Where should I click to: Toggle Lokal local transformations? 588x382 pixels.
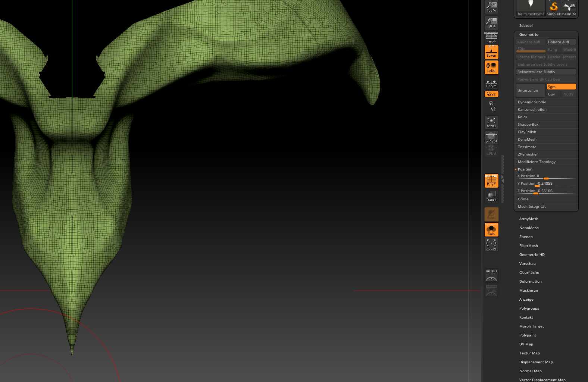pyautogui.click(x=491, y=68)
